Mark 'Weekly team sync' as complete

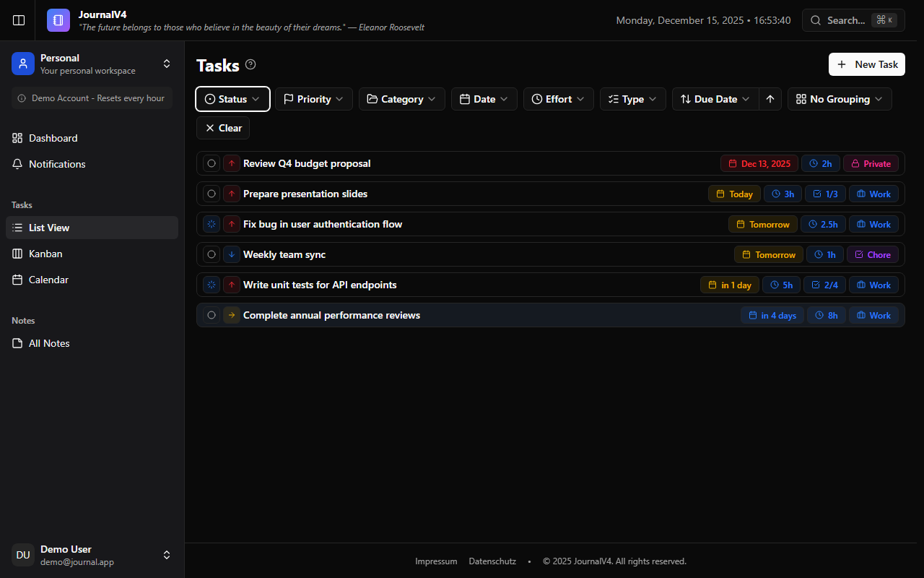click(212, 254)
